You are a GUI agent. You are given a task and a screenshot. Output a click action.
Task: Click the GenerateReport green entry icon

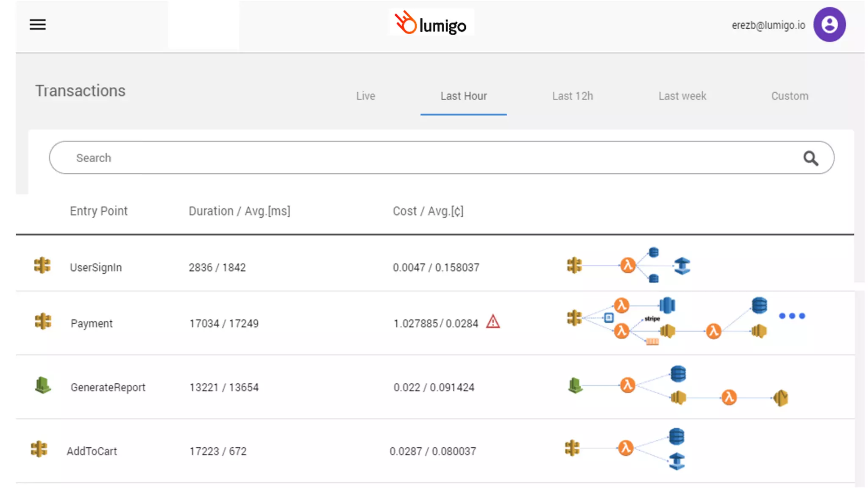(x=42, y=385)
